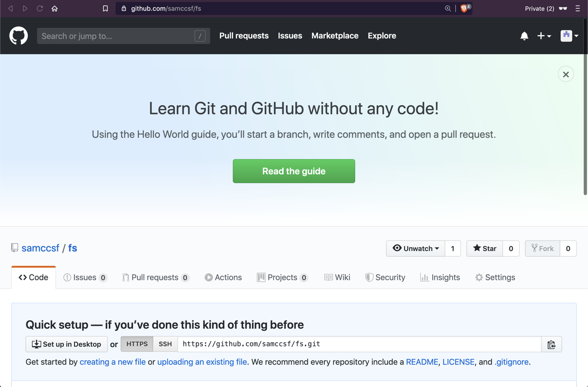Open Pull requests in top navigation

(244, 36)
